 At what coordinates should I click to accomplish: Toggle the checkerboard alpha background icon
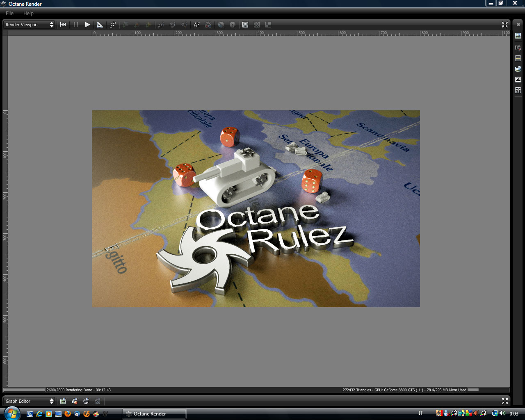(x=257, y=25)
